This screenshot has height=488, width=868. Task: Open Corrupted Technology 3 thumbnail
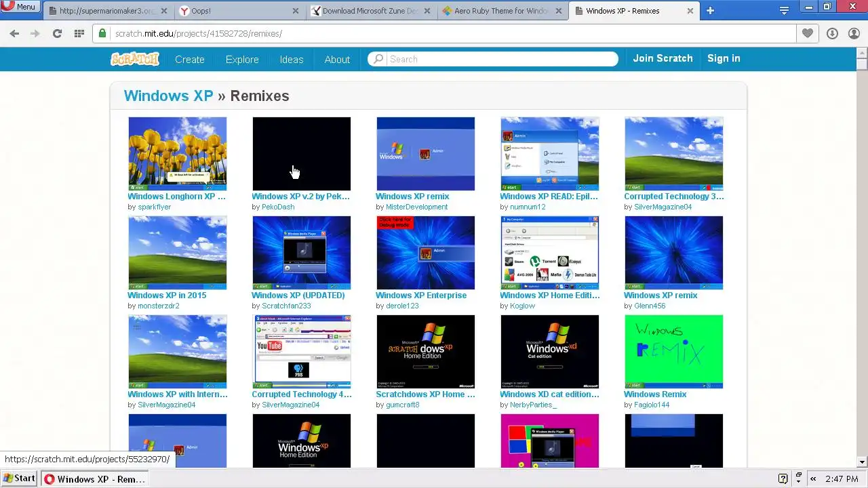coord(674,154)
